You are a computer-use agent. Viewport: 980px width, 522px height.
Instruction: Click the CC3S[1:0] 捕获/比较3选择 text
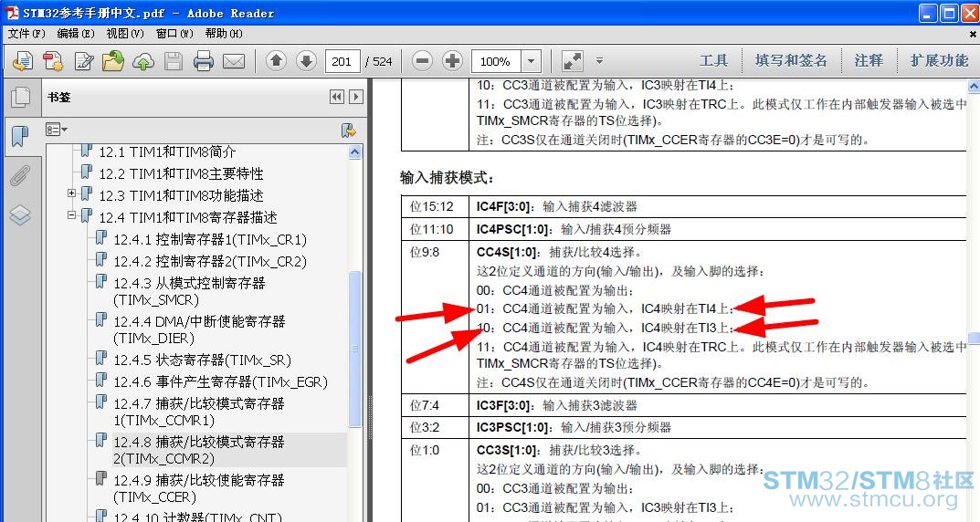559,450
